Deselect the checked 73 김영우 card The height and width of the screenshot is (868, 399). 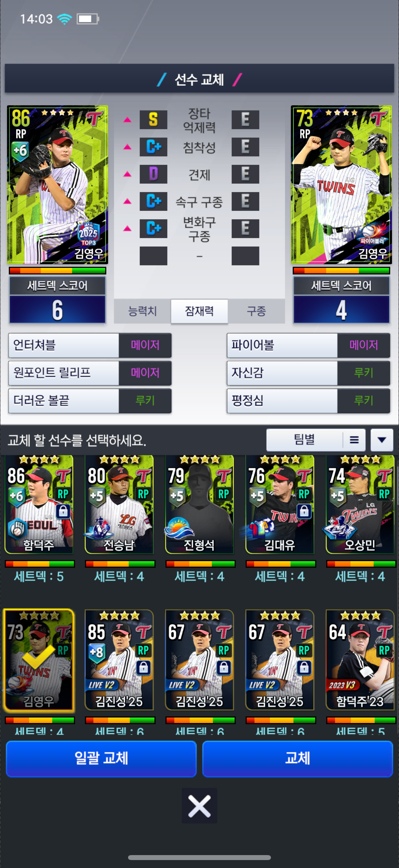tap(39, 660)
